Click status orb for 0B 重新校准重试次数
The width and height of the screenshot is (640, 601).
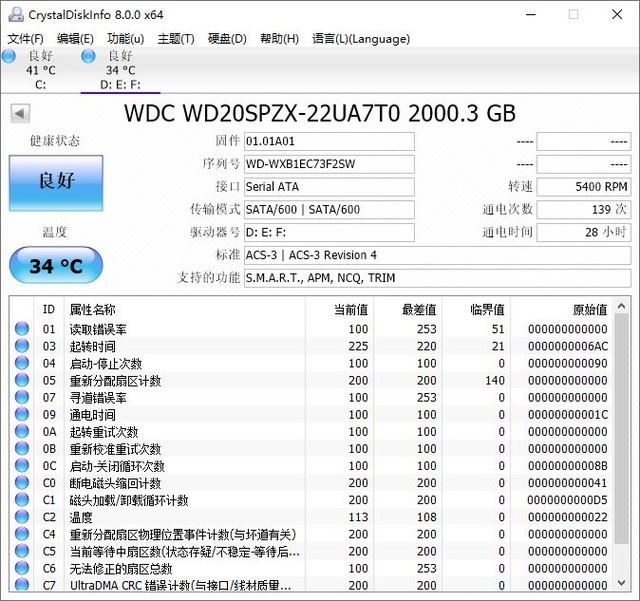[x=22, y=449]
